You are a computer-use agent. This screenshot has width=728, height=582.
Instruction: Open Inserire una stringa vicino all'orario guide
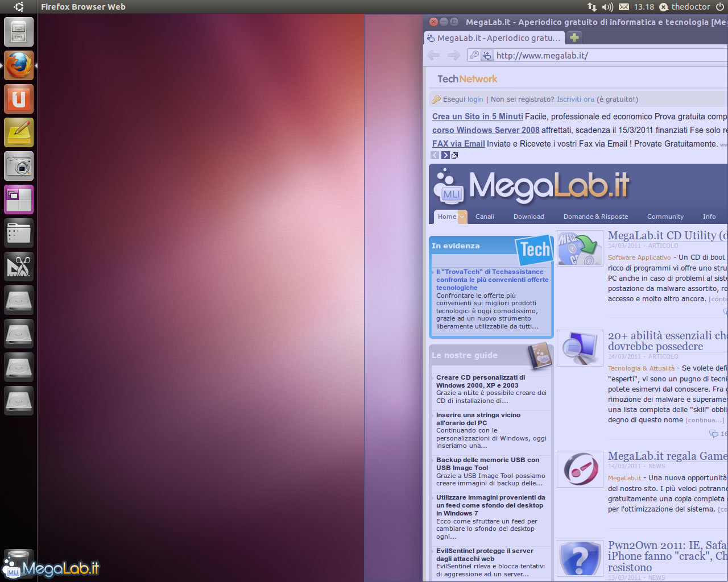(478, 419)
